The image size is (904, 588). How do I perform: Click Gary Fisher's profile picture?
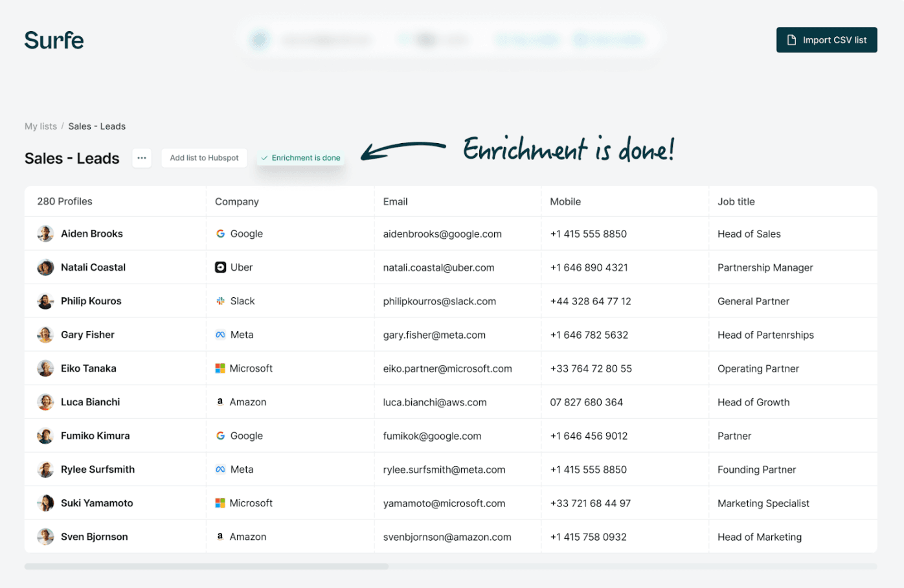click(45, 335)
